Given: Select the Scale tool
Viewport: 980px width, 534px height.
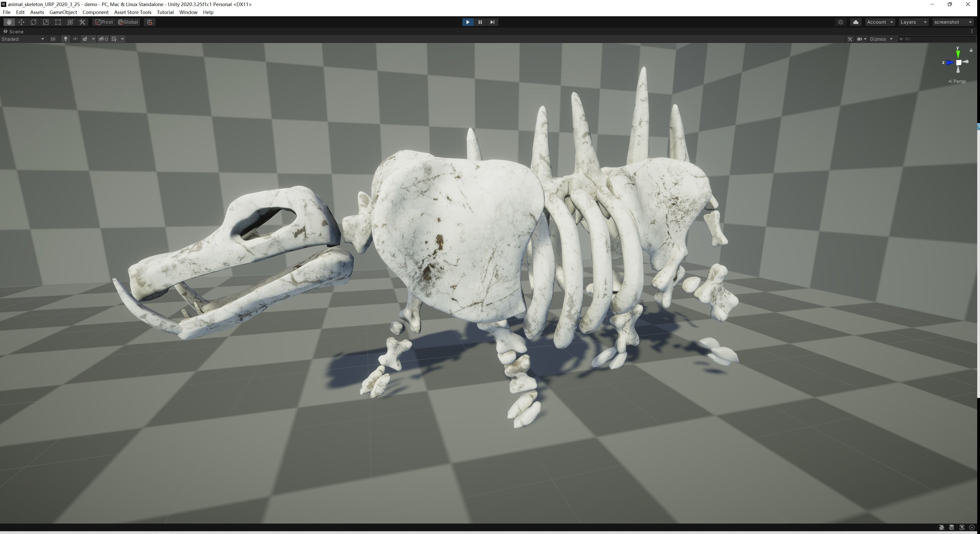Looking at the screenshot, I should pos(46,22).
